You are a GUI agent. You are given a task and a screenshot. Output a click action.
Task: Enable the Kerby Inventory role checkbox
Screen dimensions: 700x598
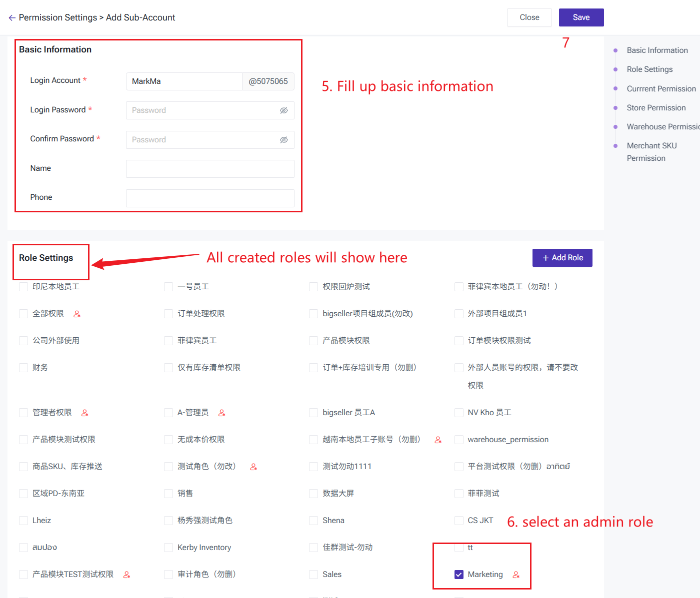coord(168,548)
